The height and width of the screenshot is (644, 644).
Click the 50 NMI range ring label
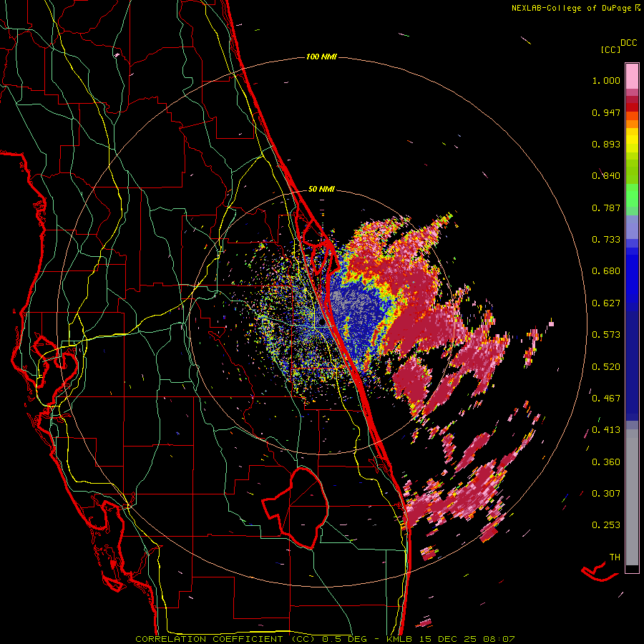(x=321, y=189)
